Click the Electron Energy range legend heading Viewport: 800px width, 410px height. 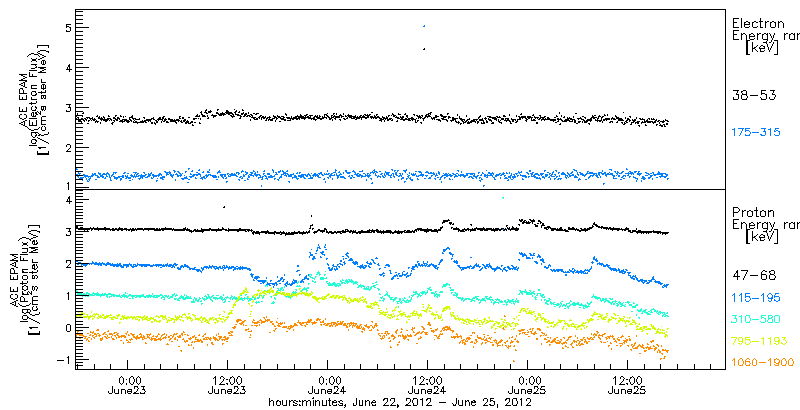(764, 36)
